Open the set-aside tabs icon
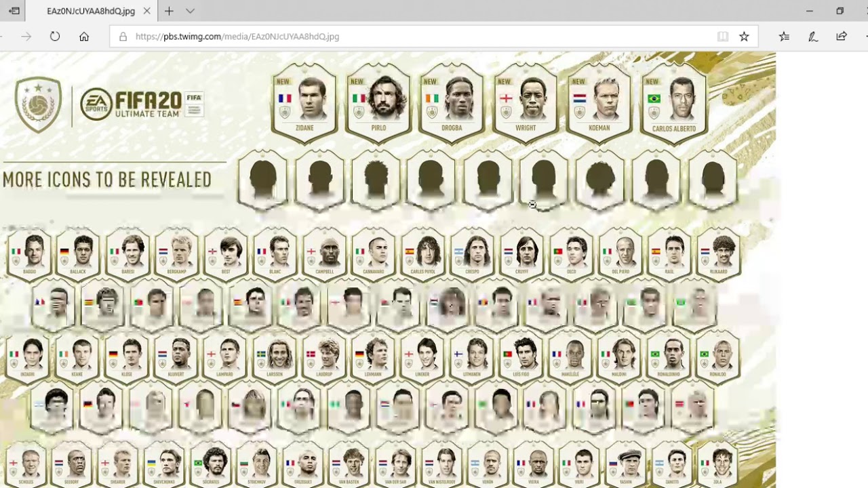The height and width of the screenshot is (488, 868). pyautogui.click(x=14, y=11)
